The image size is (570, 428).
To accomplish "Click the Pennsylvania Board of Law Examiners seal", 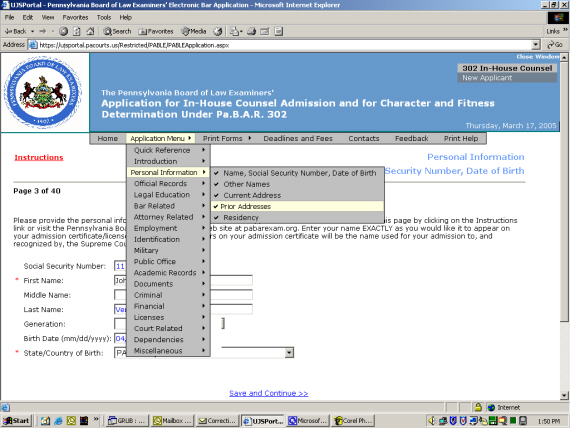I will [x=43, y=92].
